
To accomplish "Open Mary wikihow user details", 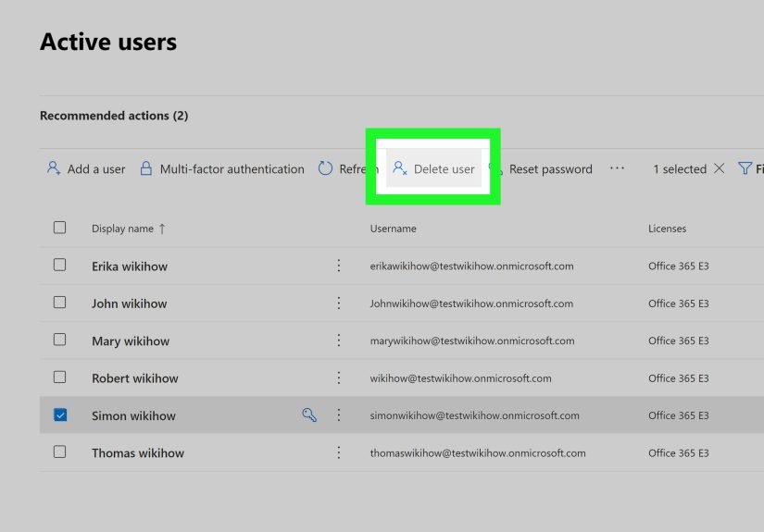I will point(131,341).
